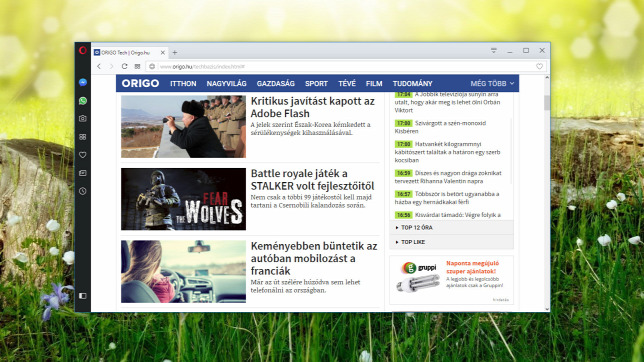This screenshot has height=362, width=644.
Task: Open Speed Dial start page toolbar icon
Action: [137, 66]
